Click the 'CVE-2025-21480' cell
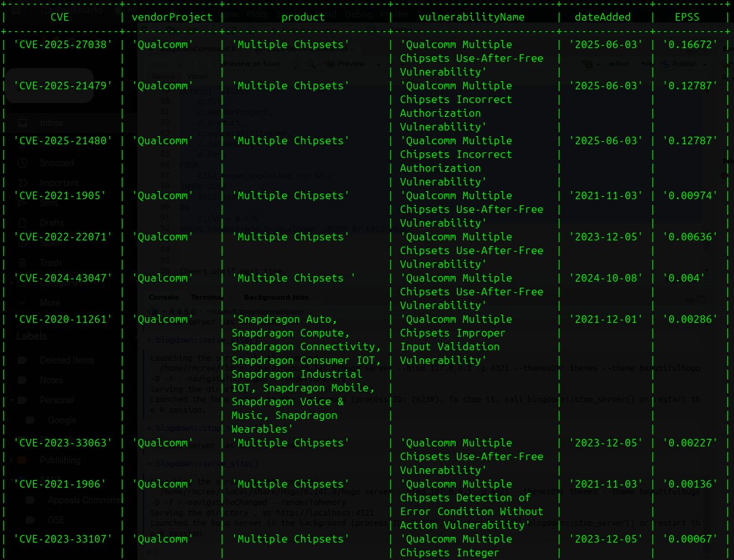734x560 pixels. [x=62, y=140]
